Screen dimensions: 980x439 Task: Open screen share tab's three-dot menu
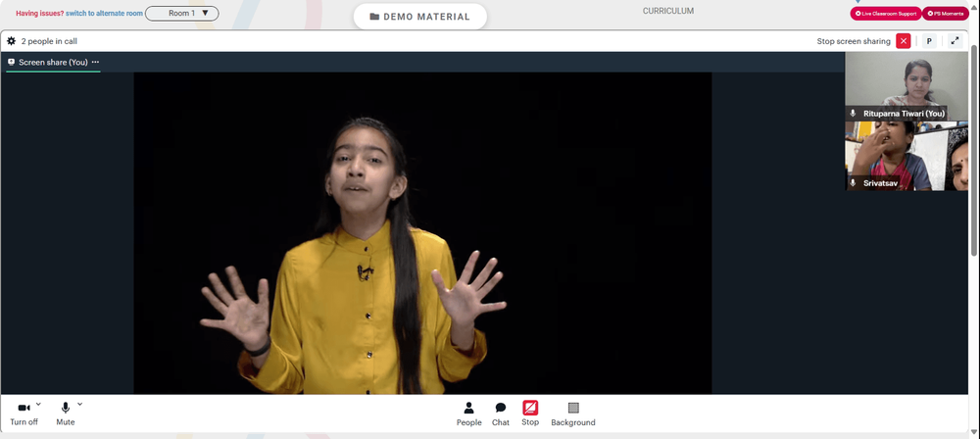click(x=95, y=62)
